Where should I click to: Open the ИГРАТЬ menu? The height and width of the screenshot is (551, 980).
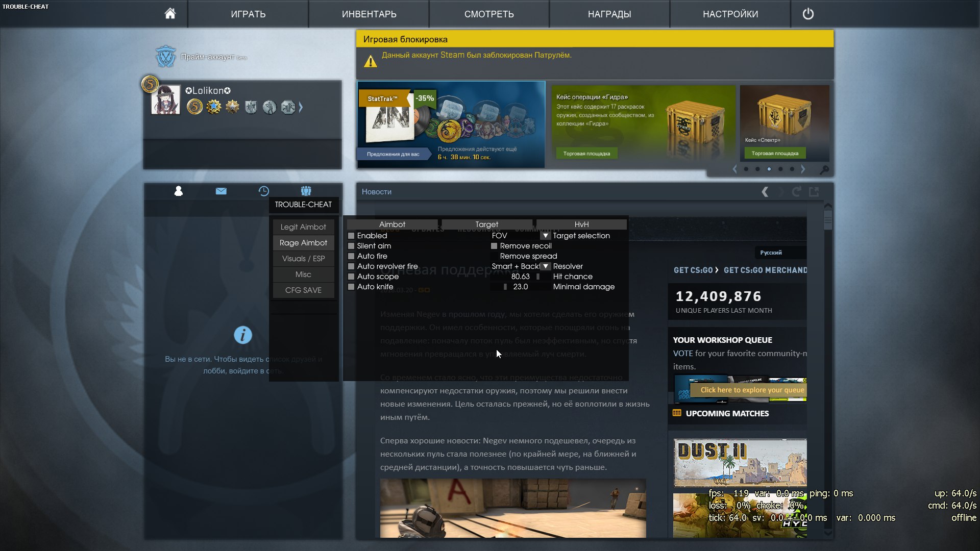pyautogui.click(x=248, y=14)
